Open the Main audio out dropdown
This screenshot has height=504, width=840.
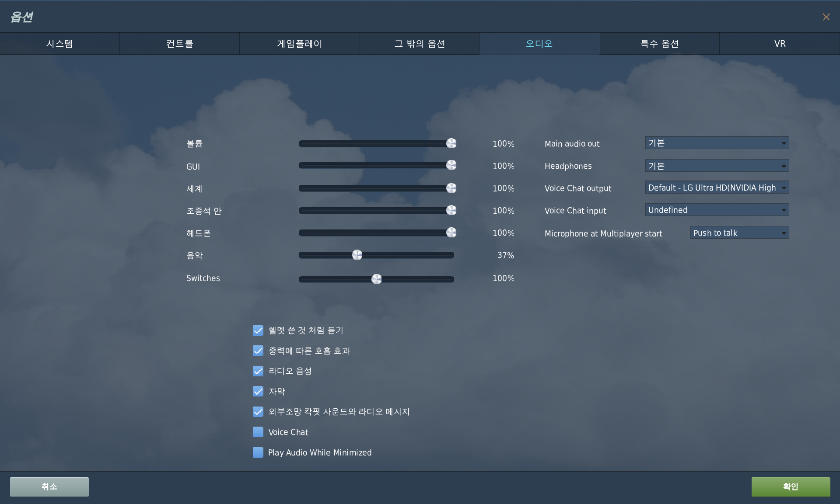tap(717, 143)
